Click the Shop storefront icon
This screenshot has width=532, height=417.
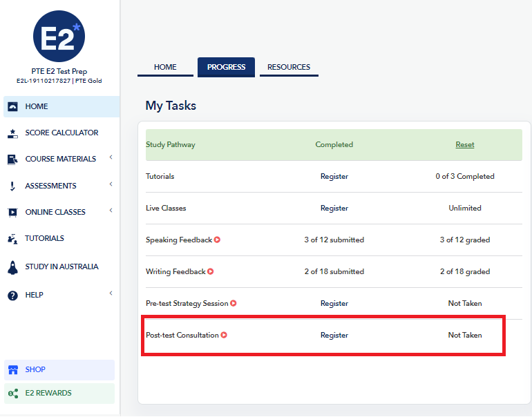pos(12,370)
